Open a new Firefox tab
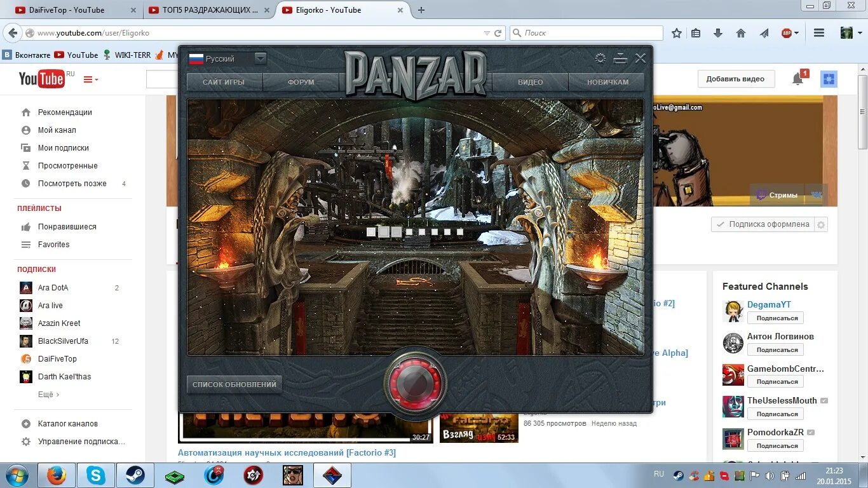This screenshot has width=868, height=488. click(421, 10)
